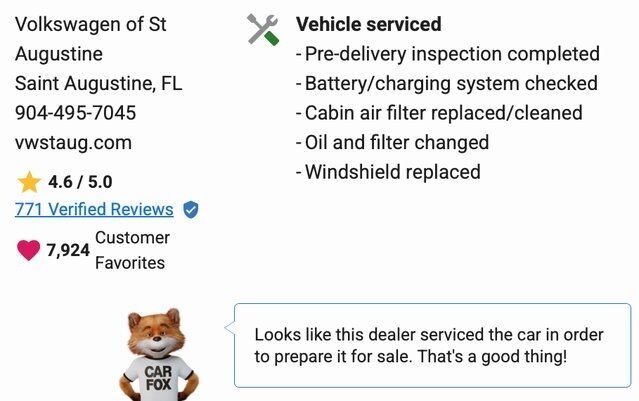Click the CARFAX fox speech bubble message
Screen dimensions: 639x401
[x=428, y=345]
